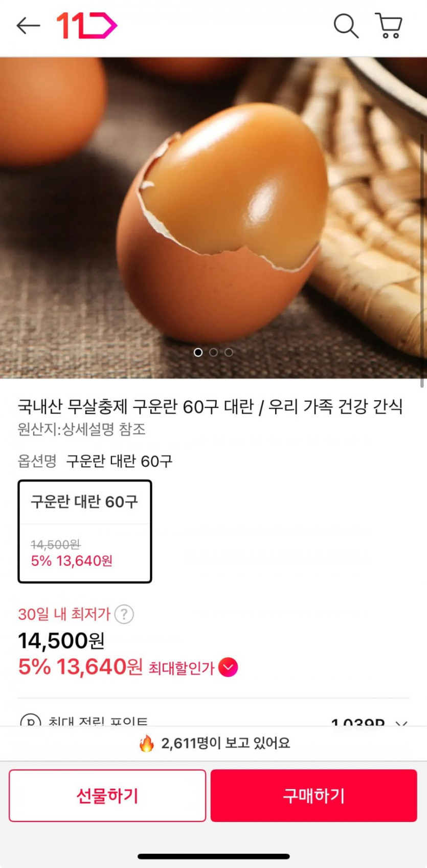427x868 pixels.
Task: Open 최대할인가 discount details label
Action: coord(181,668)
